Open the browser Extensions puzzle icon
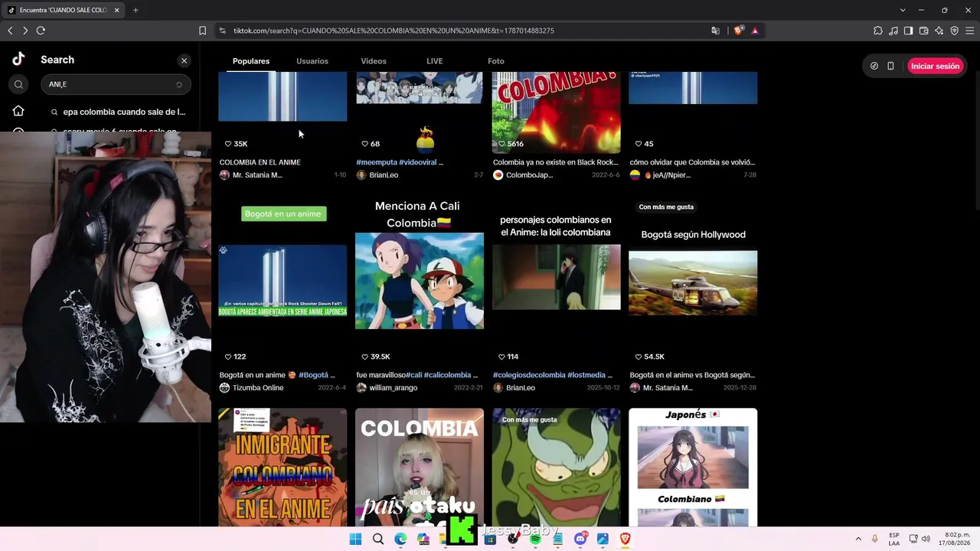Viewport: 980px width, 551px height. [x=877, y=31]
